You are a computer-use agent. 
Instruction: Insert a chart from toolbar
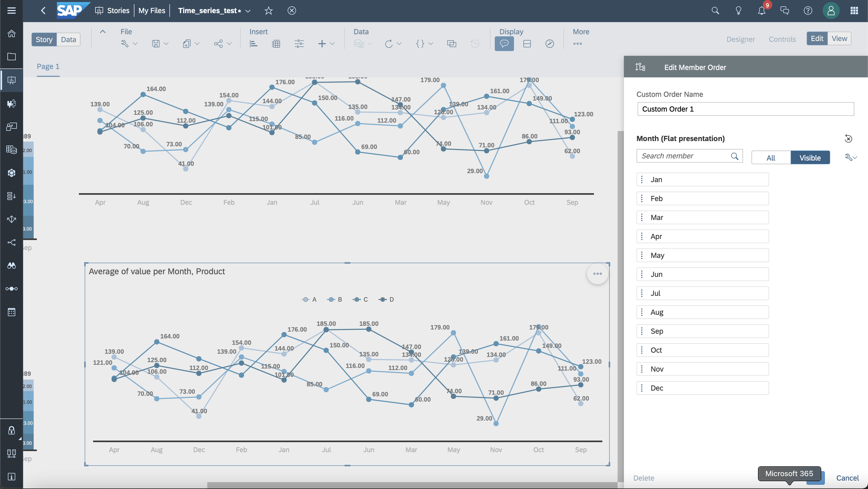[x=253, y=43]
